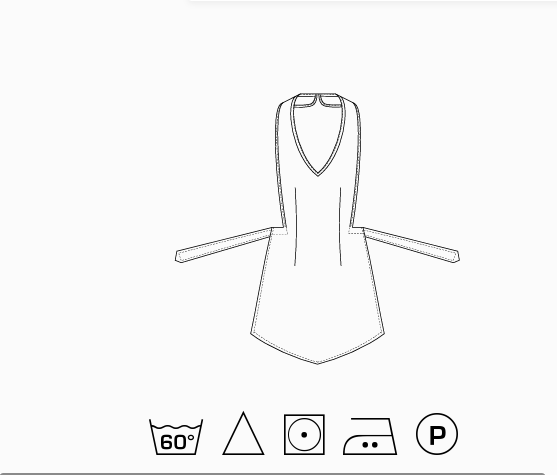Click the tumble dry low heat symbol
557x475 pixels.
coord(304,434)
